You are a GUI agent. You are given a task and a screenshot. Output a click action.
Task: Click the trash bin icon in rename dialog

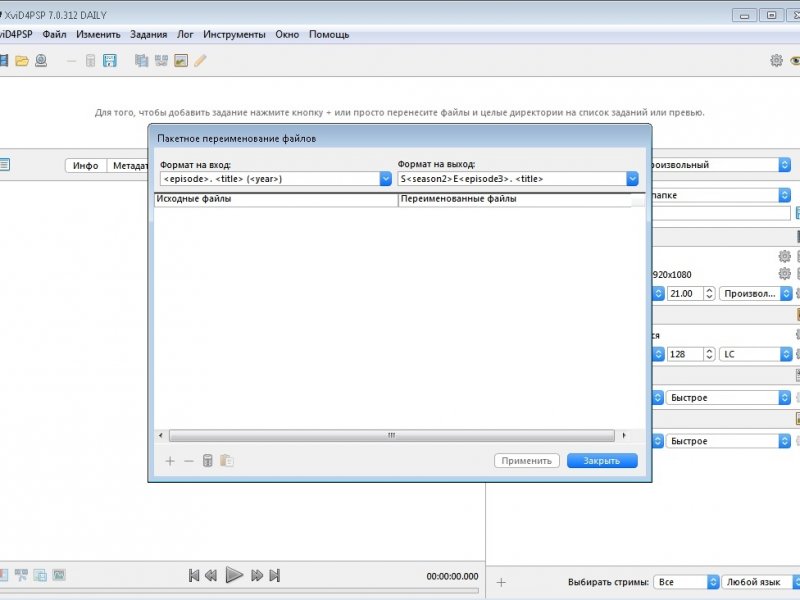point(208,461)
